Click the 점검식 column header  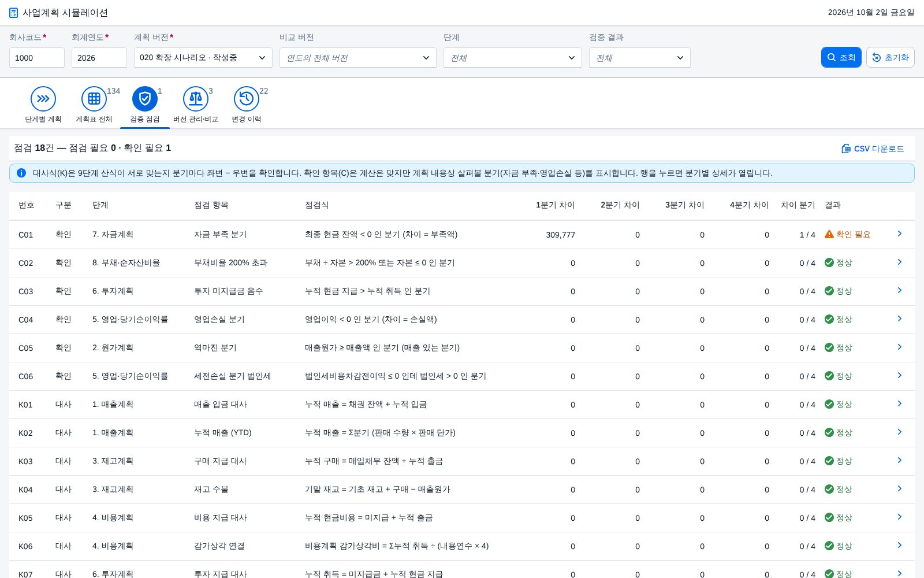coord(317,205)
